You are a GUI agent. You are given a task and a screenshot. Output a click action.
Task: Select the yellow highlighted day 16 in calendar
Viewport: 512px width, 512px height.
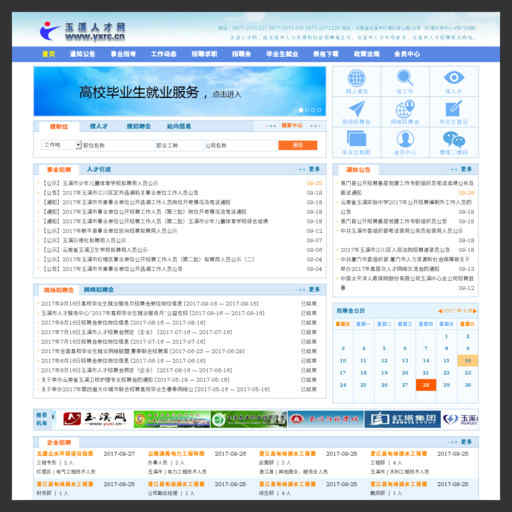pyautogui.click(x=468, y=361)
